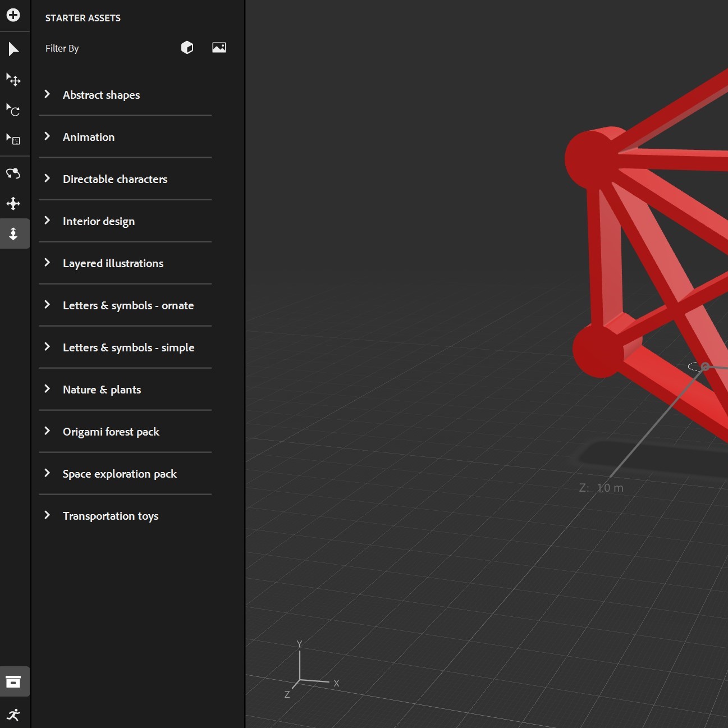Toggle the 3D models filter cube icon
Screen dimensions: 728x728
[x=187, y=47]
